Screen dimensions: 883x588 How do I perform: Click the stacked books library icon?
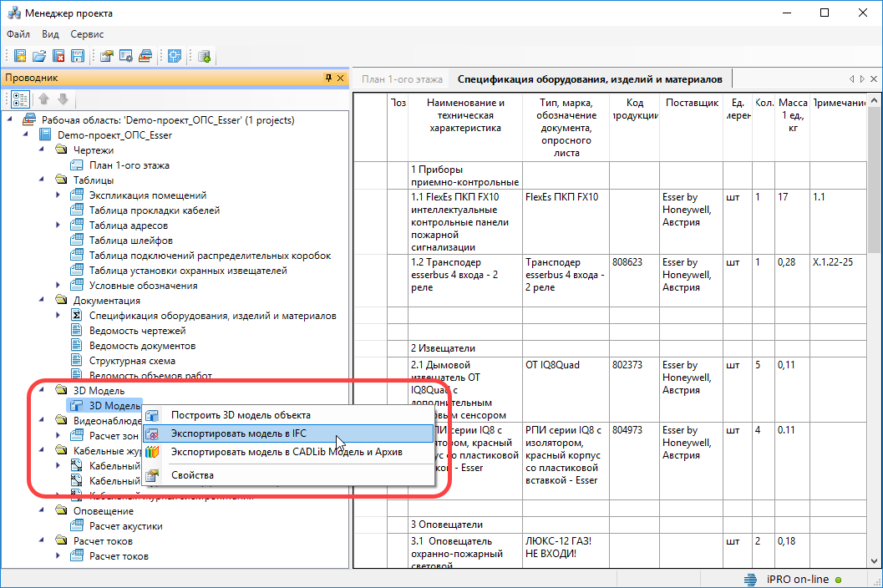pos(145,56)
